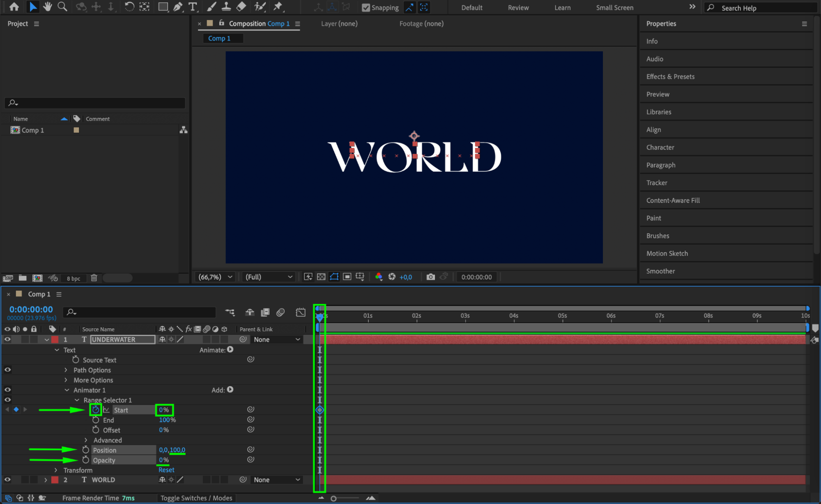This screenshot has width=821, height=504.
Task: Toggle transparency grid icon in viewer
Action: click(321, 277)
